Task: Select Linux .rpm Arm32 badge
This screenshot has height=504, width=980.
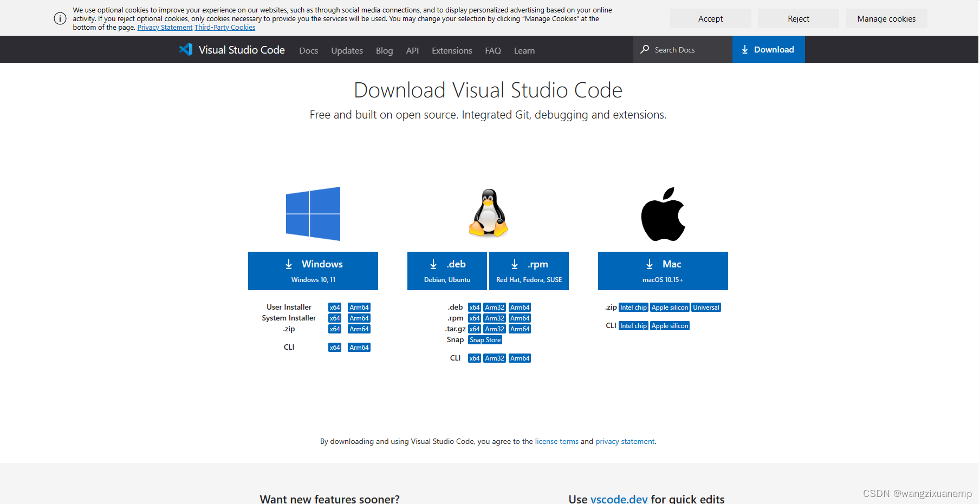Action: (495, 318)
